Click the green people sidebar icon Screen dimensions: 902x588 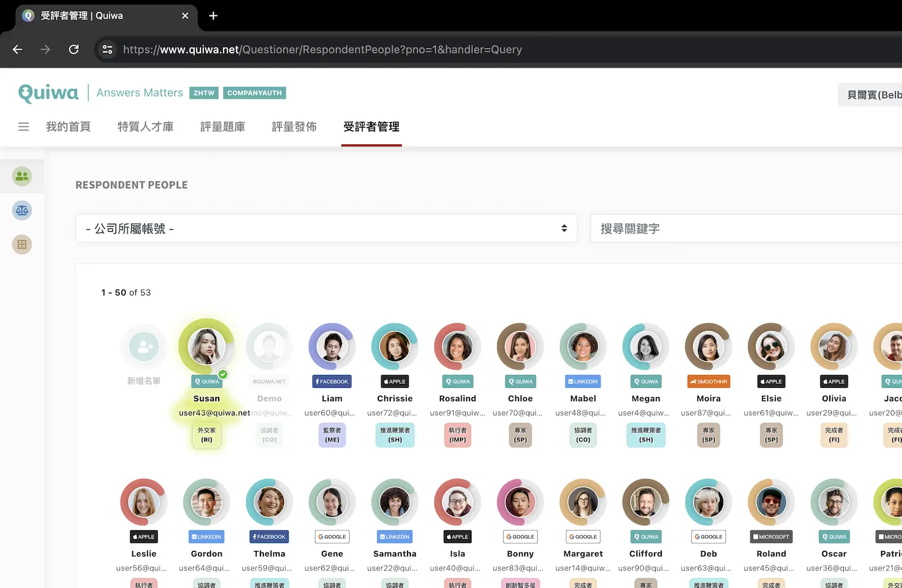(22, 176)
